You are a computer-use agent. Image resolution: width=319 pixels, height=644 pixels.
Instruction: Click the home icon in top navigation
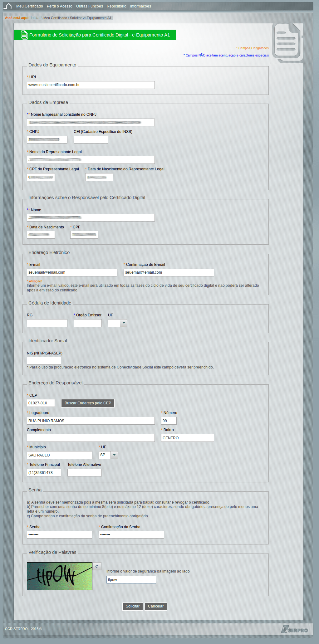(x=8, y=6)
